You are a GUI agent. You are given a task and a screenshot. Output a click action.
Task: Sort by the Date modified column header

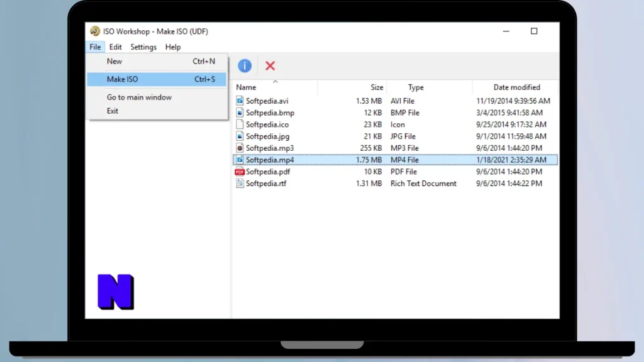click(x=516, y=87)
